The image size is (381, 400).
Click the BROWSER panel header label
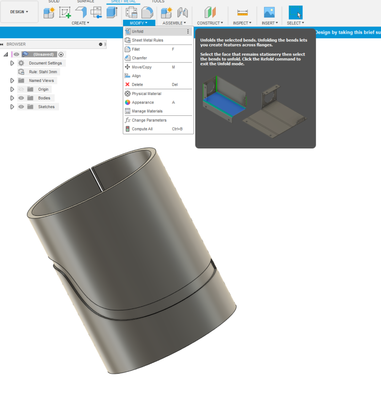(16, 44)
